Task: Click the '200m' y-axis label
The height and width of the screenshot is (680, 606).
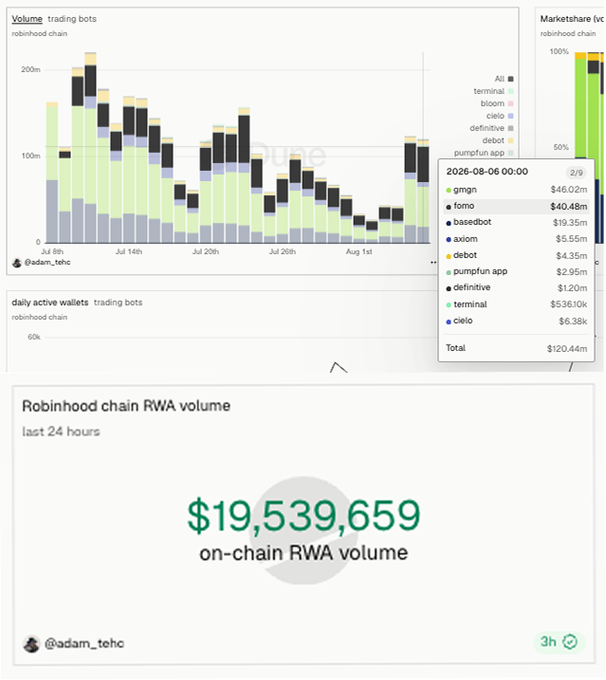Action: coord(30,69)
